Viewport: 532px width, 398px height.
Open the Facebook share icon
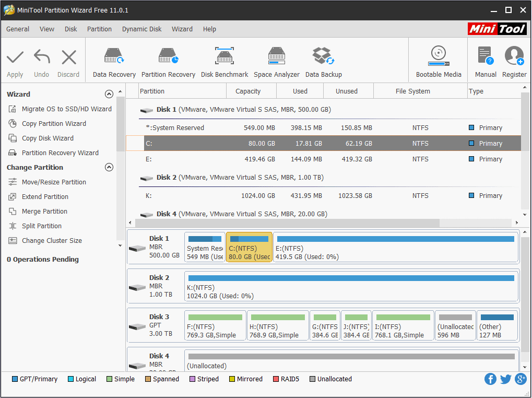click(490, 379)
